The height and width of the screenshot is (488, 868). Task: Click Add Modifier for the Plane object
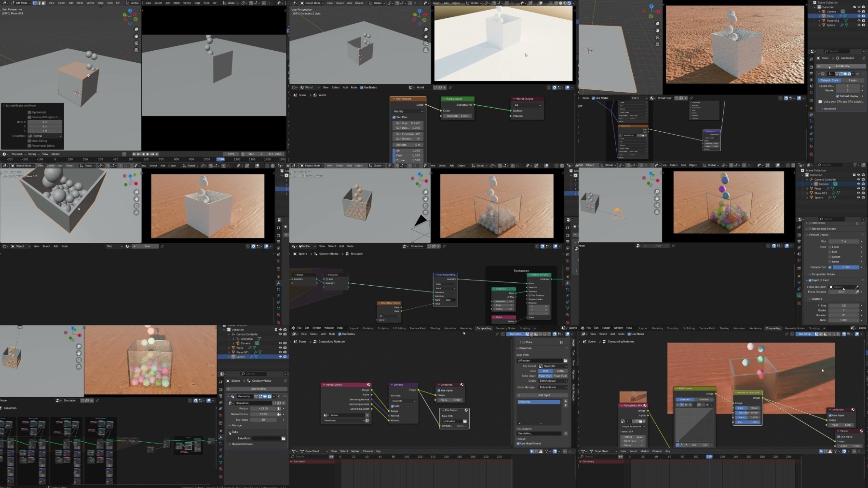pyautogui.click(x=842, y=66)
